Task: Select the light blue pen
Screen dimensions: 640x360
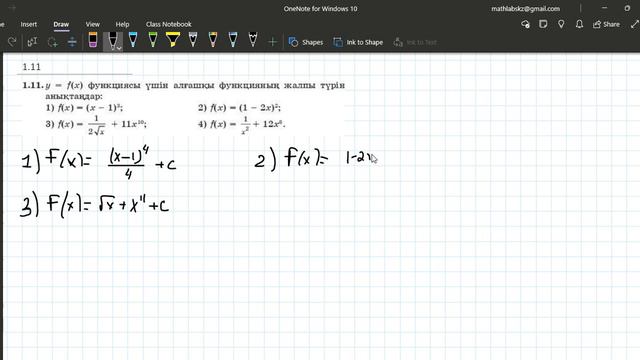Action: coord(133,40)
